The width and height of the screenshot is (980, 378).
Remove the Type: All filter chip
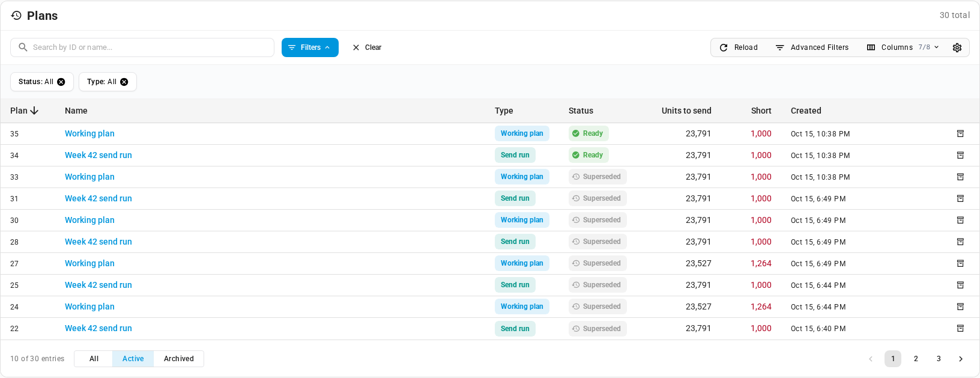[124, 82]
